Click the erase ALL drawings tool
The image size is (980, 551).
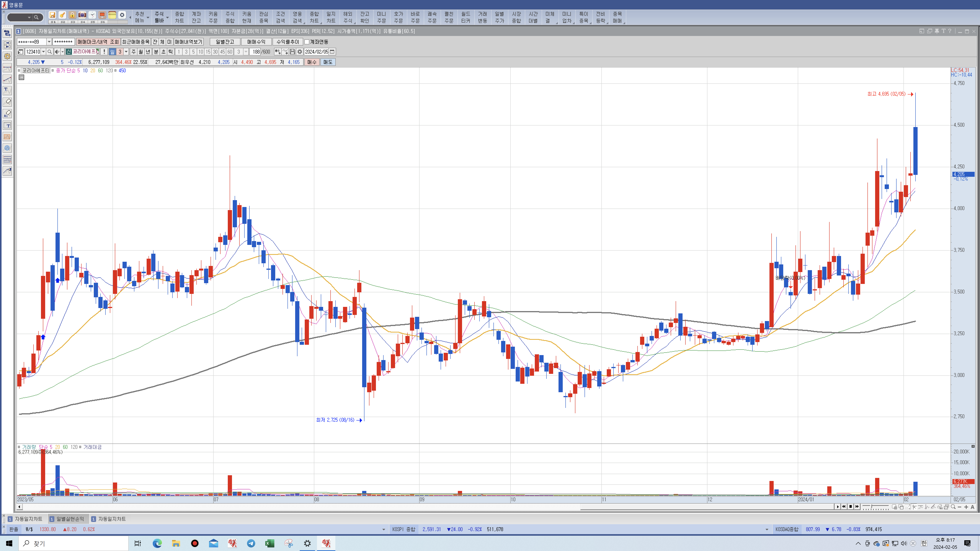[x=7, y=114]
